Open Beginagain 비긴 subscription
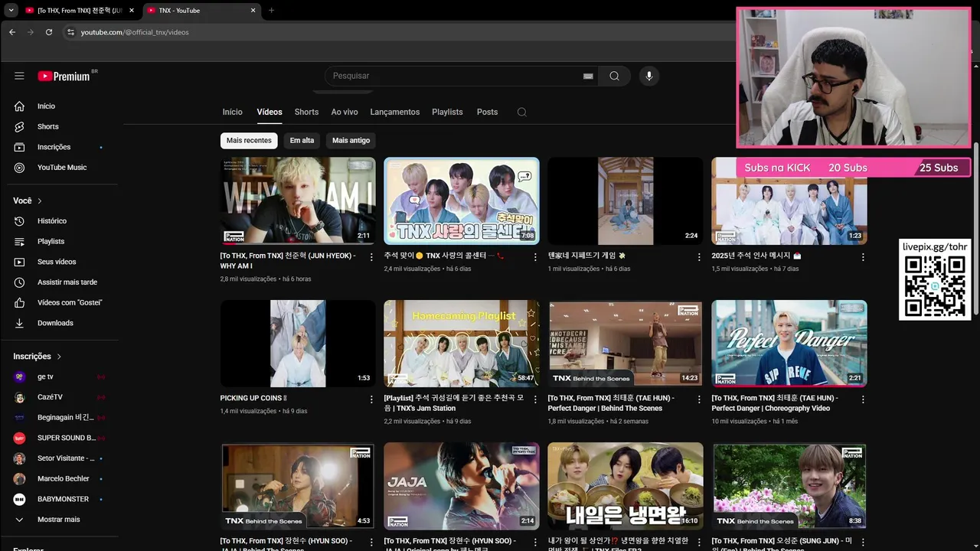Screen dimensions: 980x551 click(64, 418)
